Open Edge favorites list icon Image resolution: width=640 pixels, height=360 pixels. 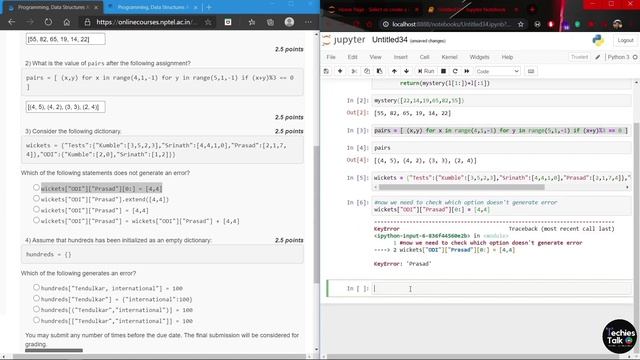[251, 22]
